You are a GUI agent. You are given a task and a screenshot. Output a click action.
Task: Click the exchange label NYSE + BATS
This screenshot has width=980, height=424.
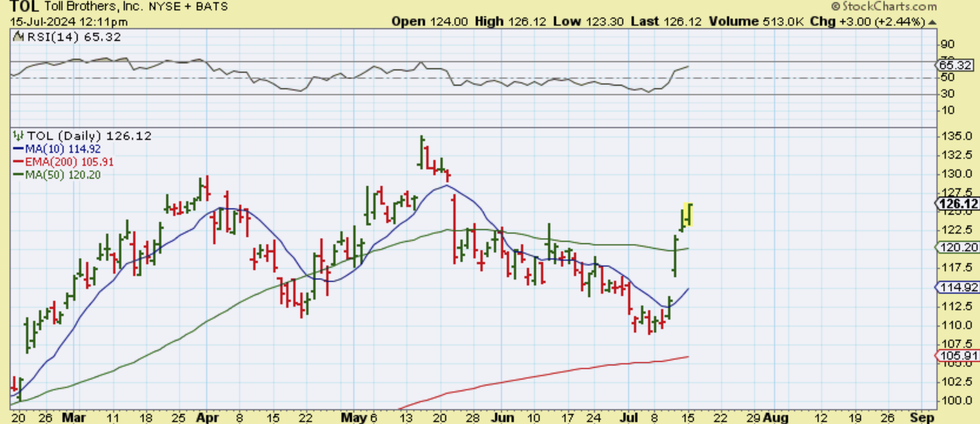click(188, 6)
